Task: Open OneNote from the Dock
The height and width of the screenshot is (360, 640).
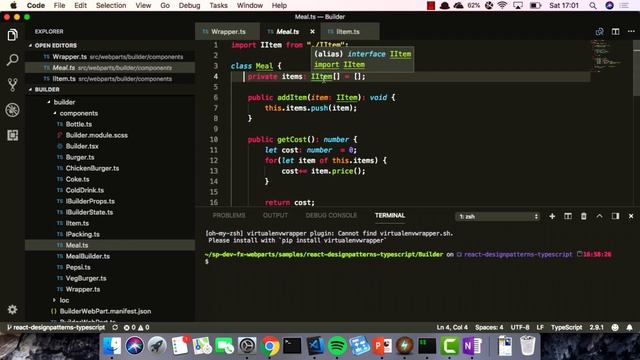Action: 472,346
